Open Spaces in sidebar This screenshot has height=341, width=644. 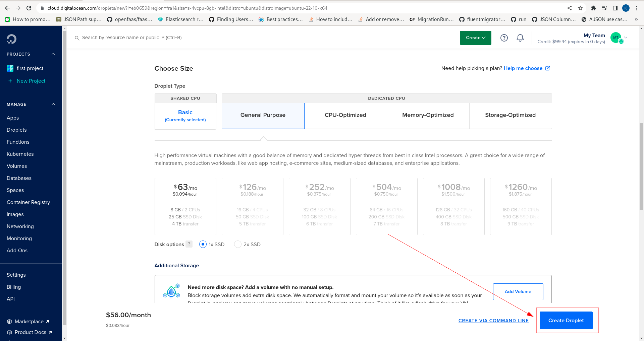tap(15, 190)
